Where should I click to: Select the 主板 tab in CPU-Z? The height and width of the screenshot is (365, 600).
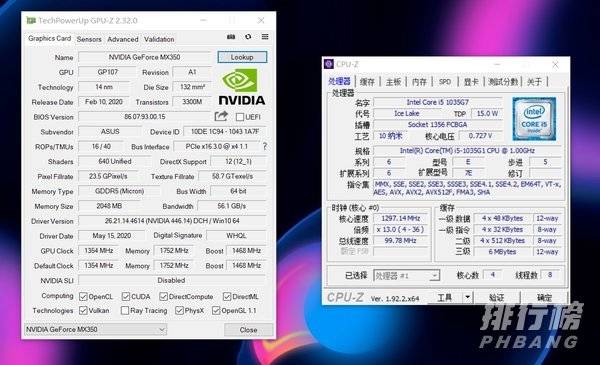(393, 81)
